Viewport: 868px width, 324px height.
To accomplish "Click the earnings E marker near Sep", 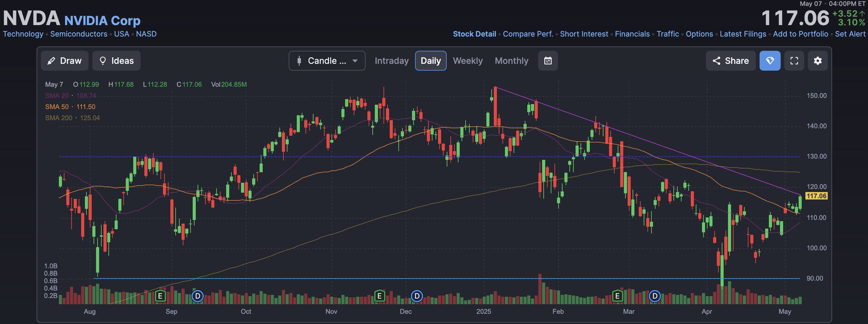I will (x=160, y=296).
